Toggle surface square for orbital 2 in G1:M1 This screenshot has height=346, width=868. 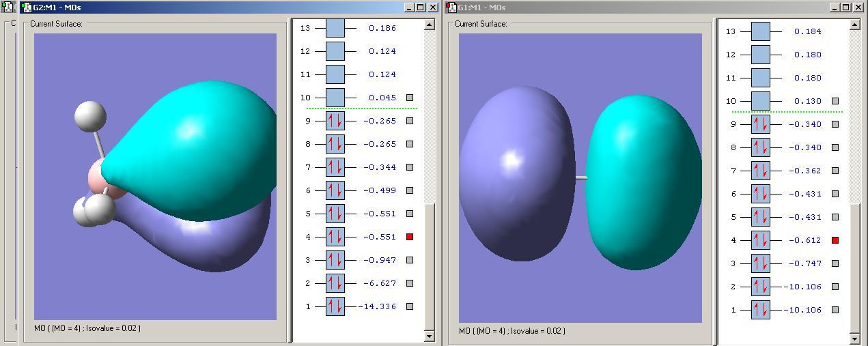[835, 287]
